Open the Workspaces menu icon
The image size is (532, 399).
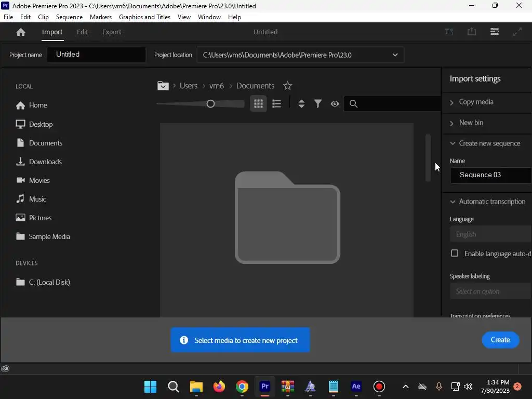click(x=495, y=32)
